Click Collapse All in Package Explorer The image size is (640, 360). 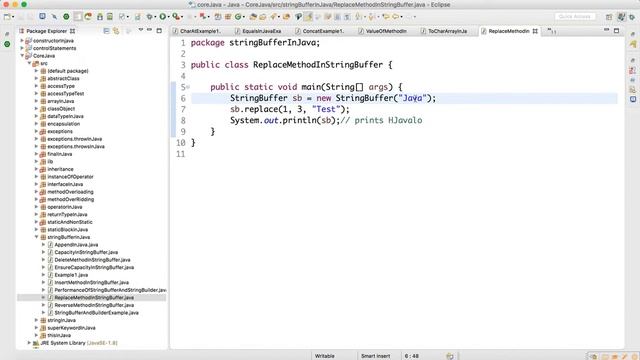click(x=106, y=31)
